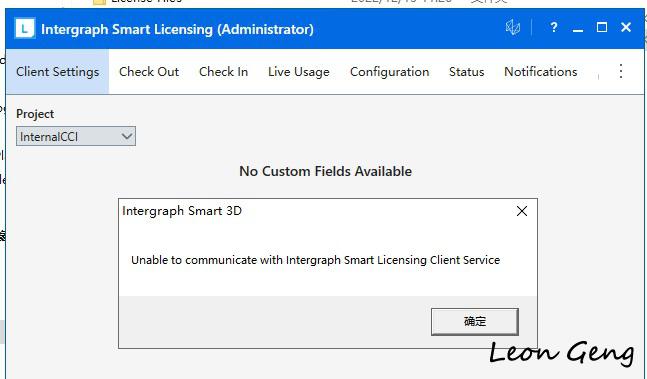This screenshot has height=379, width=647.
Task: Click the Smart Licensing L app icon
Action: pos(25,29)
